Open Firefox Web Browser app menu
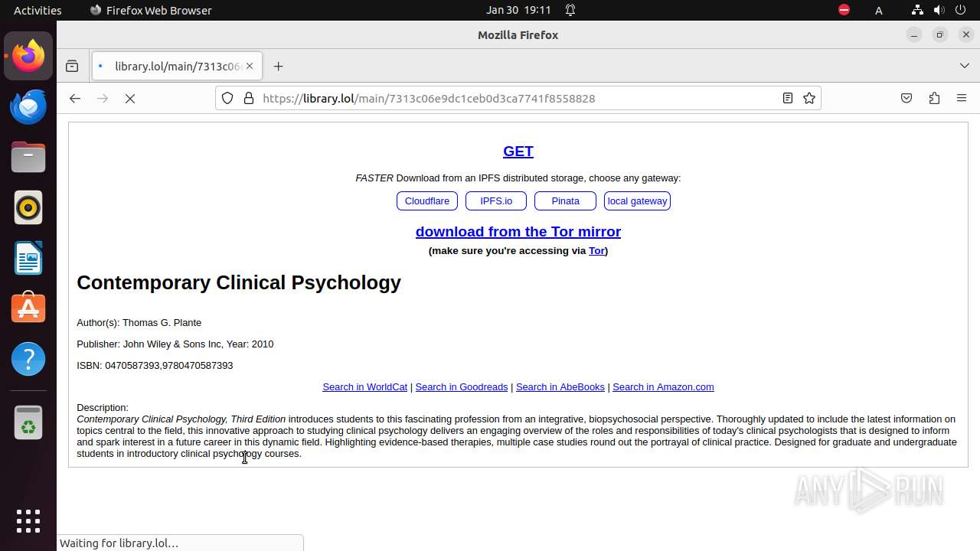980x551 pixels. click(151, 10)
